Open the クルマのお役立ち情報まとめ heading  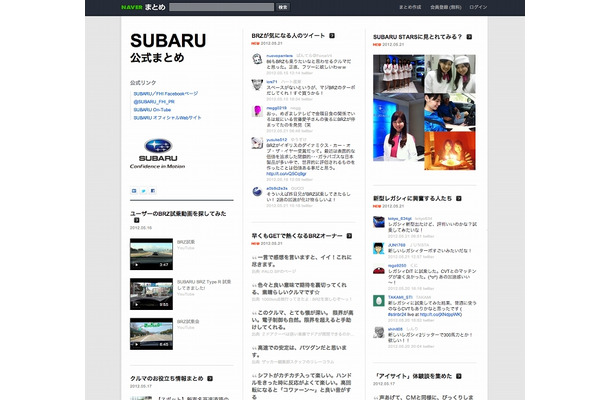click(x=167, y=378)
